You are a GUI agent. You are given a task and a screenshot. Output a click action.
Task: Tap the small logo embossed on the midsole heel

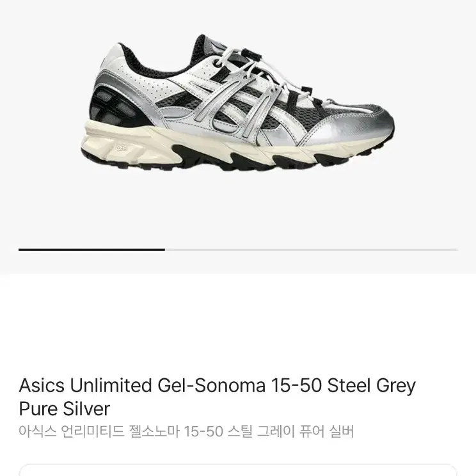tap(122, 148)
